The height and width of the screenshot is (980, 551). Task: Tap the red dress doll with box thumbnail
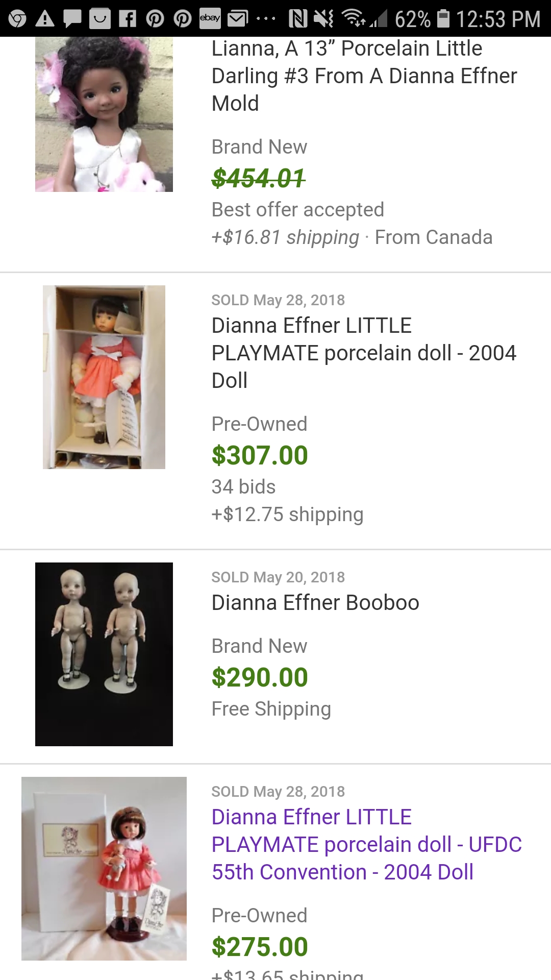coord(104,868)
